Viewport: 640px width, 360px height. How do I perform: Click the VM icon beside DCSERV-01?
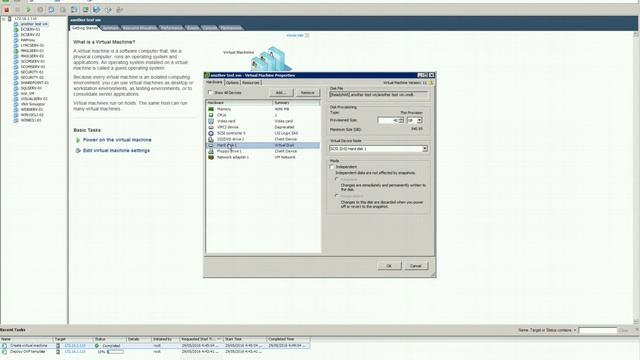pyautogui.click(x=16, y=29)
